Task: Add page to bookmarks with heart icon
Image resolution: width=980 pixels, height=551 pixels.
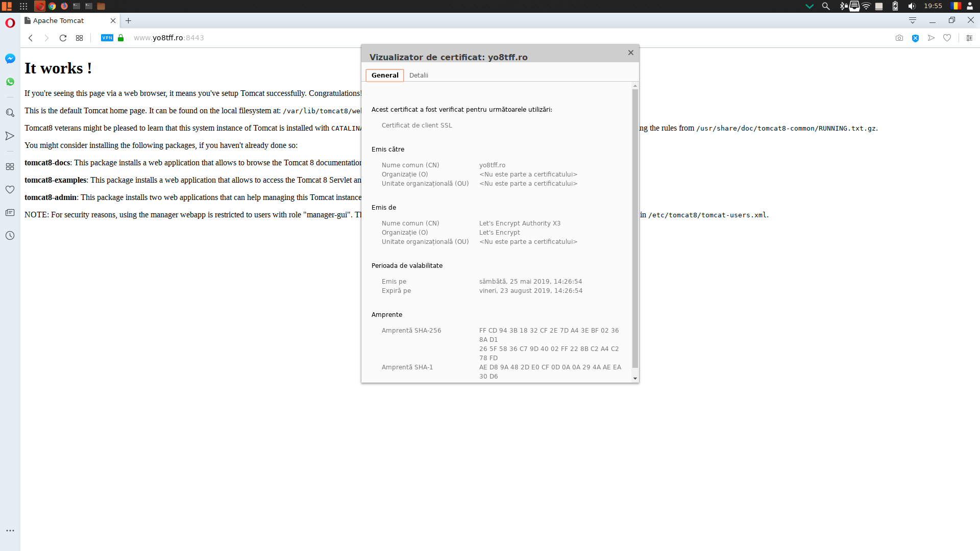Action: pos(947,38)
